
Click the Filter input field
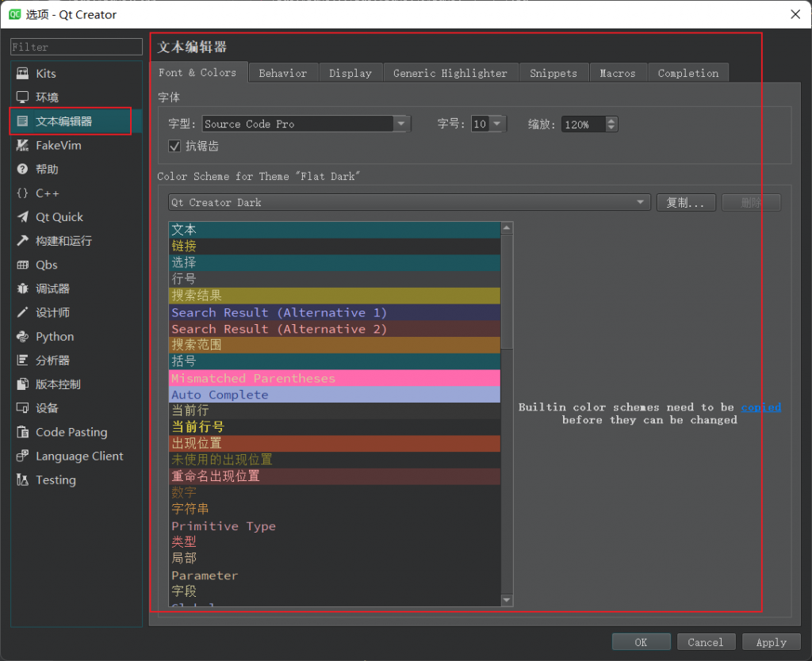click(76, 47)
